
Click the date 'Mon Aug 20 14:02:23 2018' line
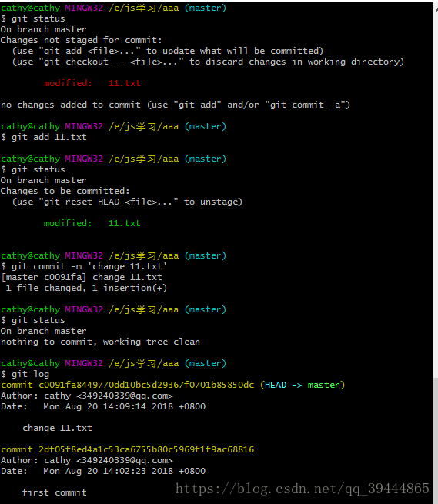[103, 471]
